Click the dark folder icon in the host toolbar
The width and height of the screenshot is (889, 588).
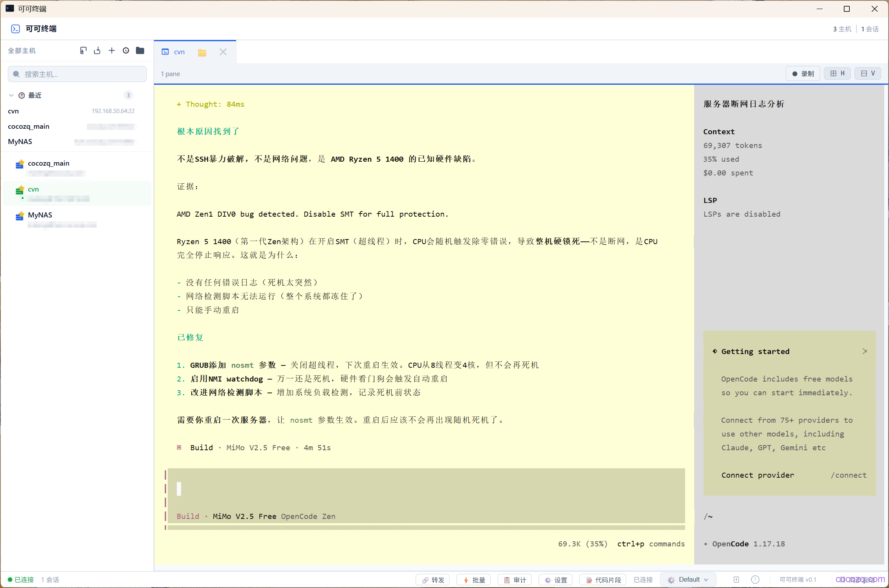click(x=140, y=51)
